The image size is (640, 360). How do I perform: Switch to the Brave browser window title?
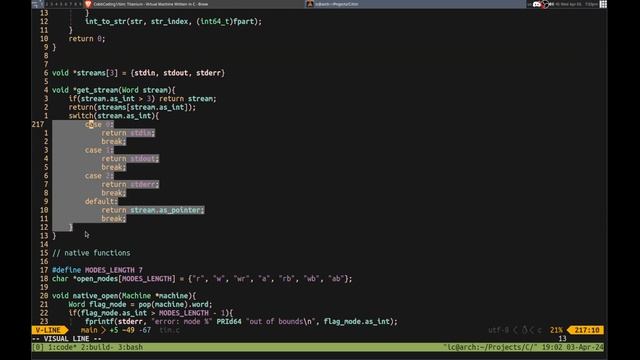click(151, 4)
